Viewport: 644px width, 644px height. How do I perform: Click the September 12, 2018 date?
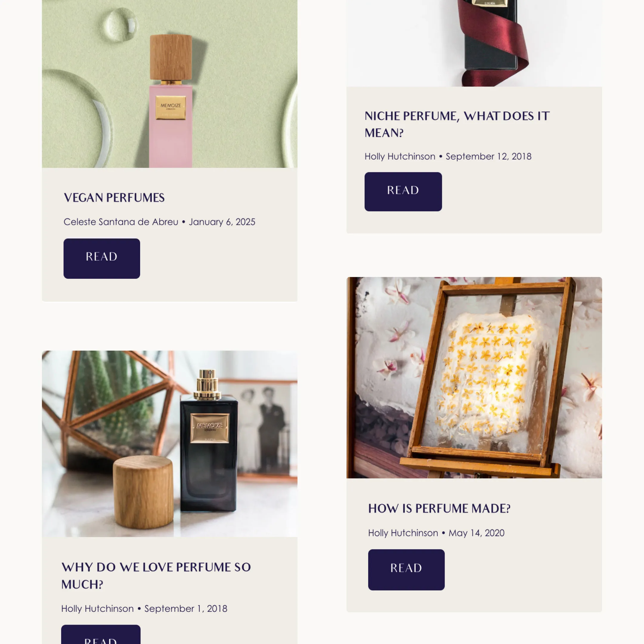pos(489,156)
